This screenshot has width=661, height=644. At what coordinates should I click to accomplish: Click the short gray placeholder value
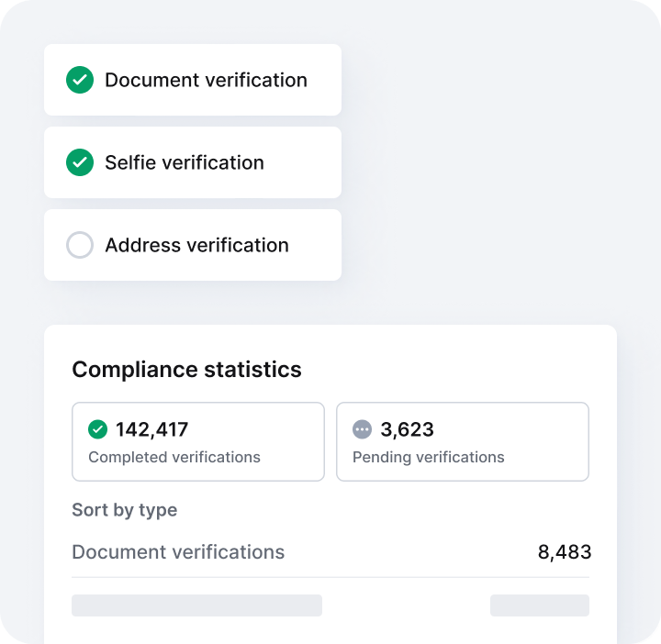(x=540, y=605)
